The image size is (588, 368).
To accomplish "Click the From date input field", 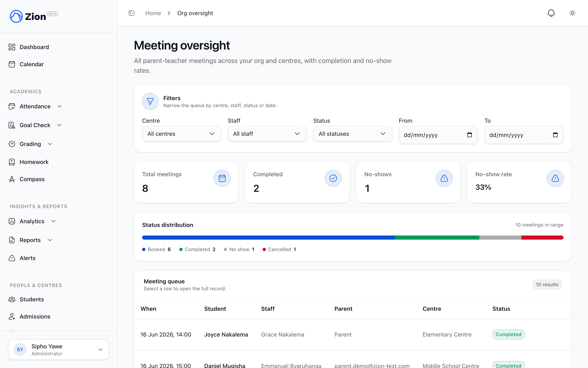I will [438, 135].
